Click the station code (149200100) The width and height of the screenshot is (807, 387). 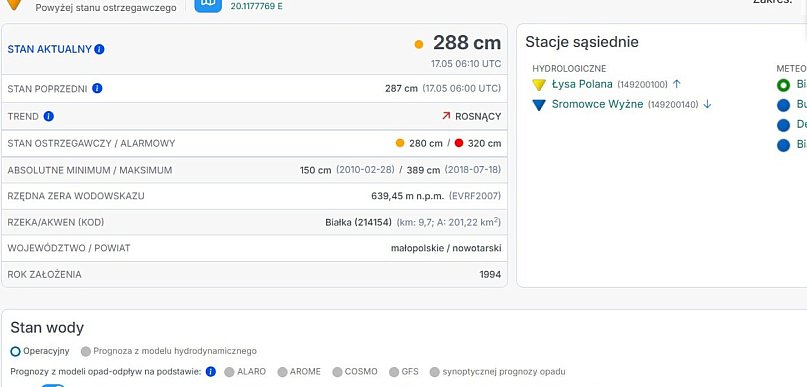[x=642, y=84]
